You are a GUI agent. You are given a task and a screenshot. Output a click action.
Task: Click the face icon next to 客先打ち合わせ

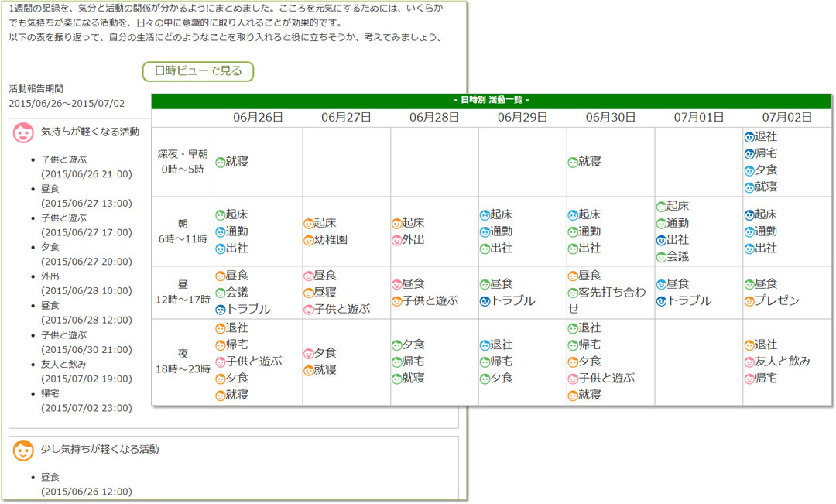[573, 293]
